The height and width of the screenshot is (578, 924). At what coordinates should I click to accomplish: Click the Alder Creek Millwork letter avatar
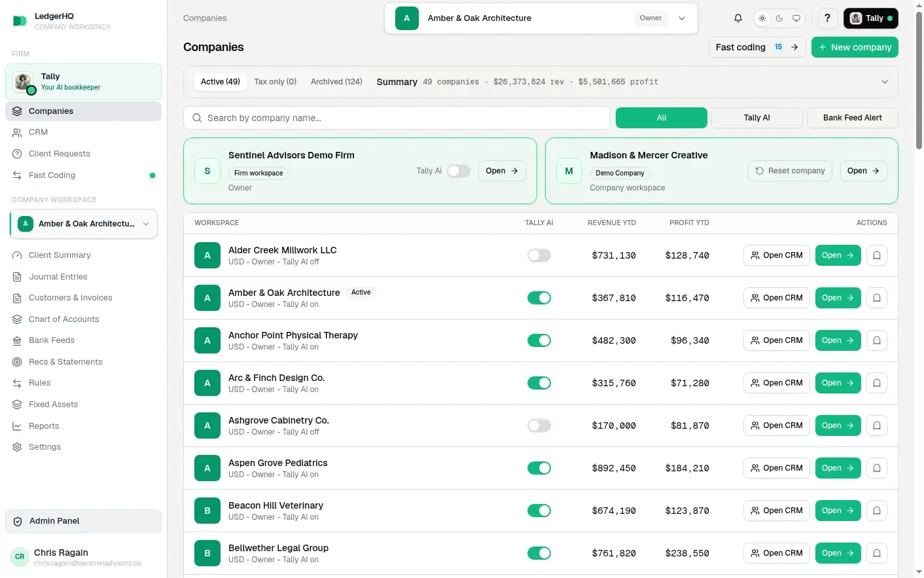coord(207,255)
